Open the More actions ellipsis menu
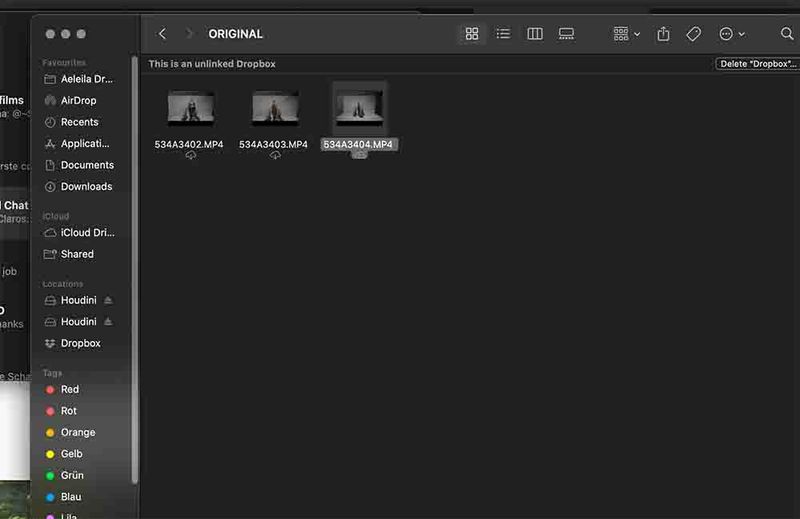This screenshot has width=800, height=519. point(732,34)
